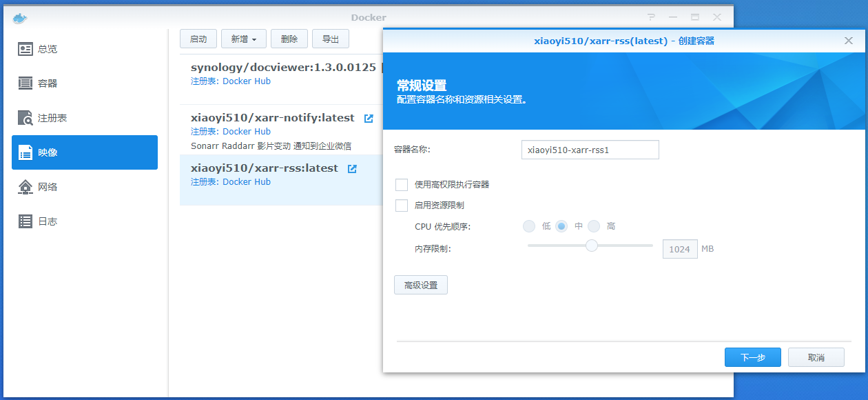Cancel container creation with 取消

pos(816,357)
